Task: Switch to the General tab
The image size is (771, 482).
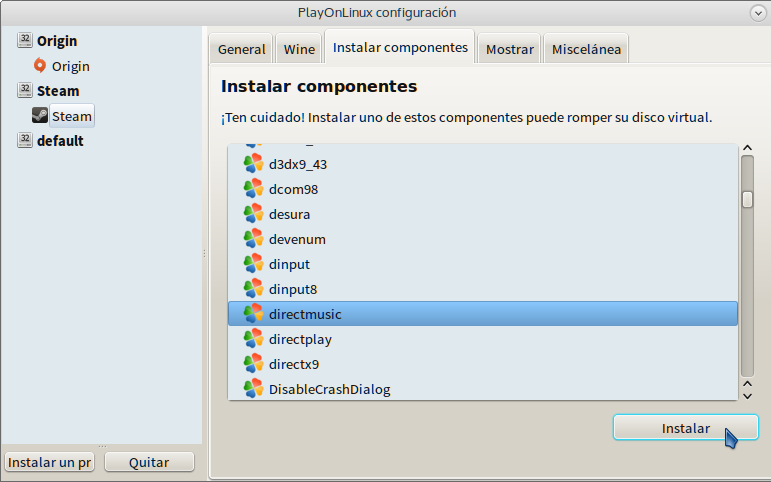Action: 242,49
